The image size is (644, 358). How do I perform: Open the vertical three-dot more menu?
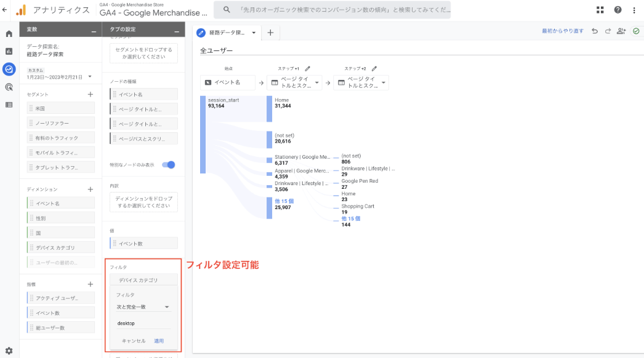click(634, 10)
